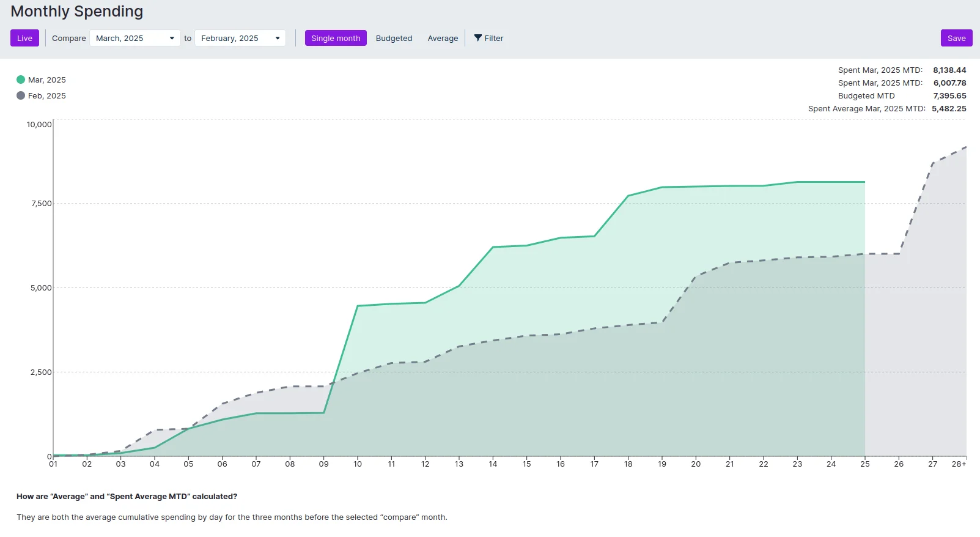The height and width of the screenshot is (537, 980).
Task: Click the funnel Filter icon
Action: (478, 38)
